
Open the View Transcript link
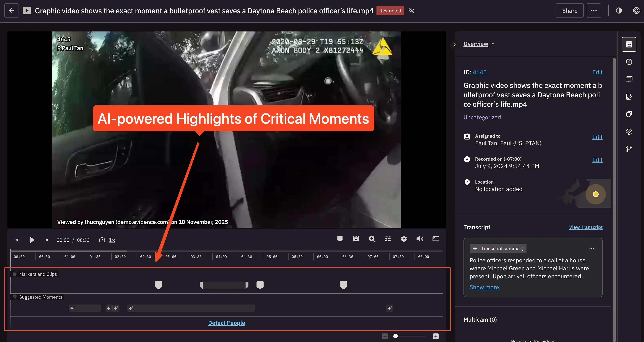586,227
